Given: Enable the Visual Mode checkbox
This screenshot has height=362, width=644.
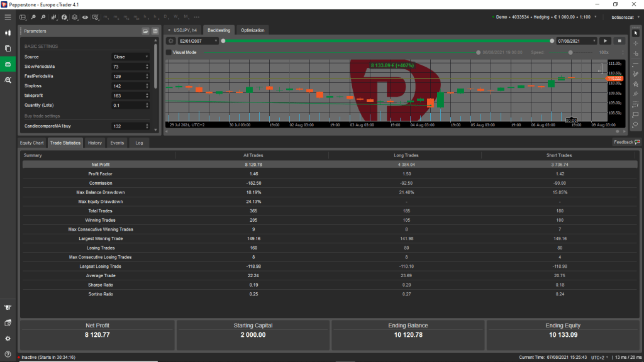Looking at the screenshot, I should click(169, 53).
